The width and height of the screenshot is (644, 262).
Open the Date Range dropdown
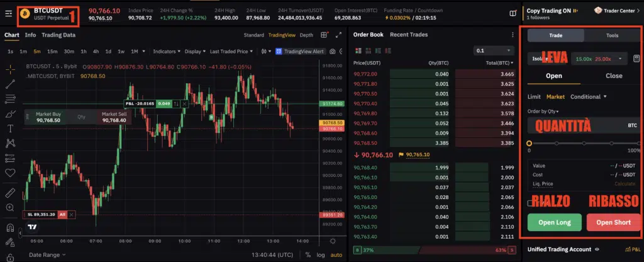(47, 255)
